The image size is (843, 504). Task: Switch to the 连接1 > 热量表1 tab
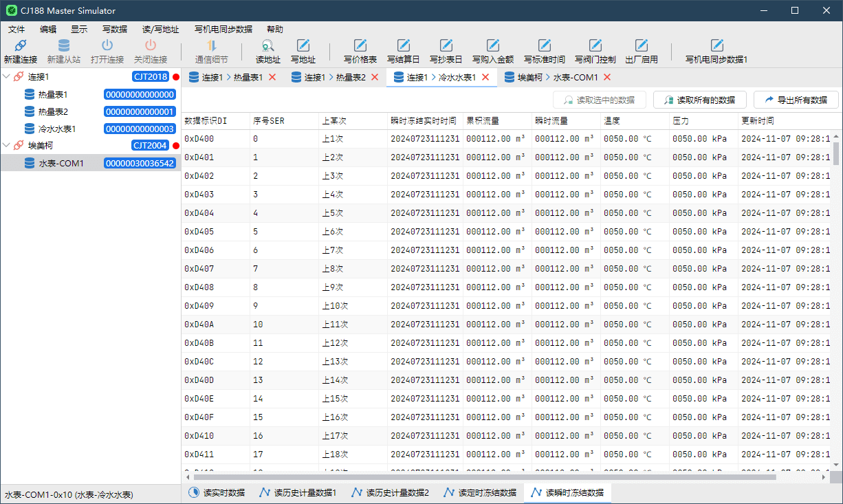[x=232, y=77]
